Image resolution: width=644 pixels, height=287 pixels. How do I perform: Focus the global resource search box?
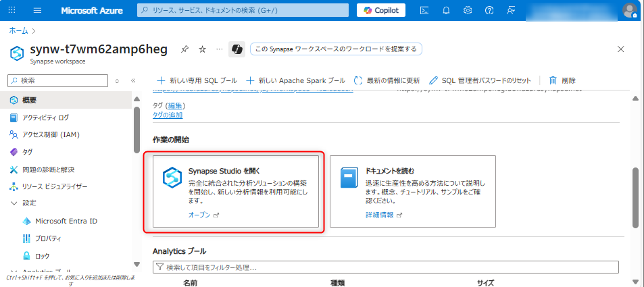click(x=243, y=10)
